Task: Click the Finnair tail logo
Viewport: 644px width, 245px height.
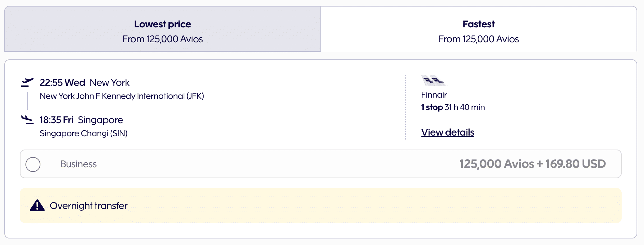Action: (x=433, y=81)
